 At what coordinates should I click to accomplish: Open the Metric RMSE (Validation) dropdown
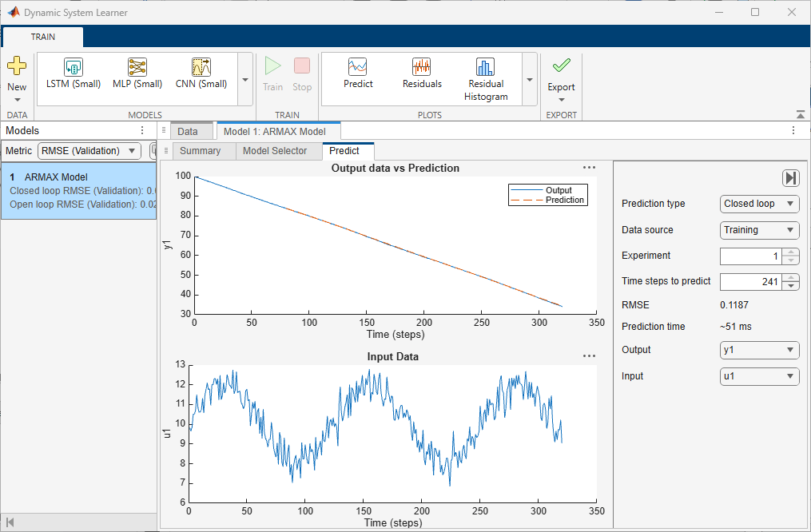point(89,150)
